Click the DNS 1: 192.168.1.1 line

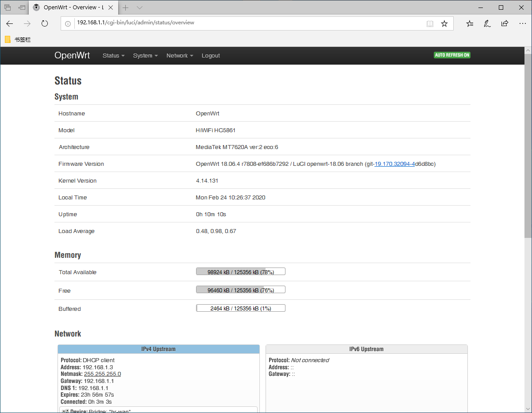pos(85,388)
